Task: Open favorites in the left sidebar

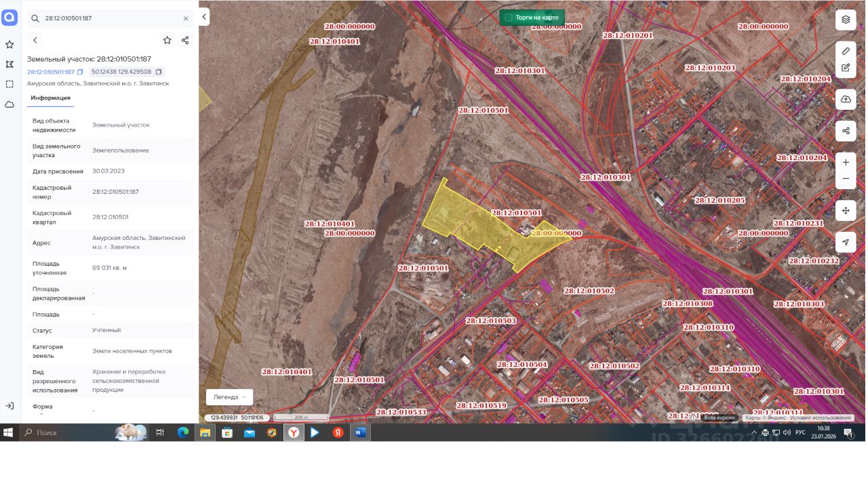Action: point(9,45)
